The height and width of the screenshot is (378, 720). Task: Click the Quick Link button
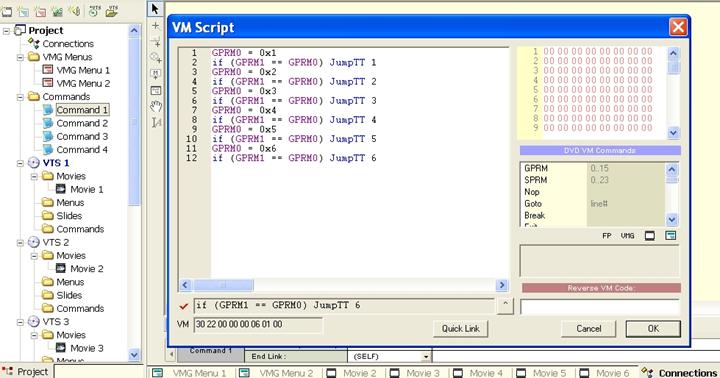pos(461,328)
